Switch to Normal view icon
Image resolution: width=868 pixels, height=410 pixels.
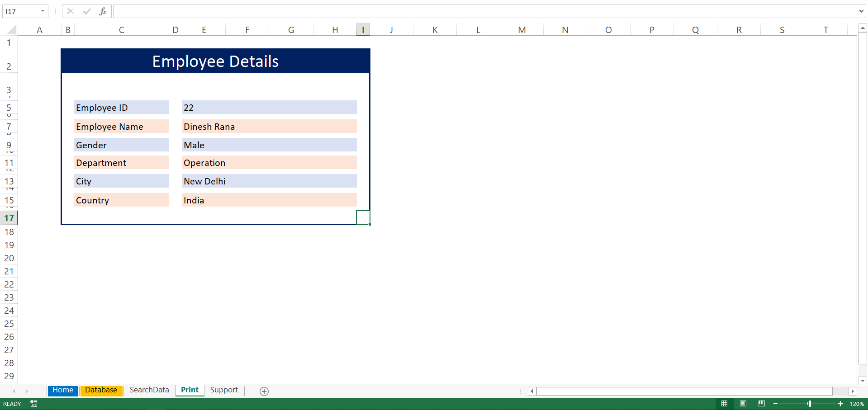[724, 404]
